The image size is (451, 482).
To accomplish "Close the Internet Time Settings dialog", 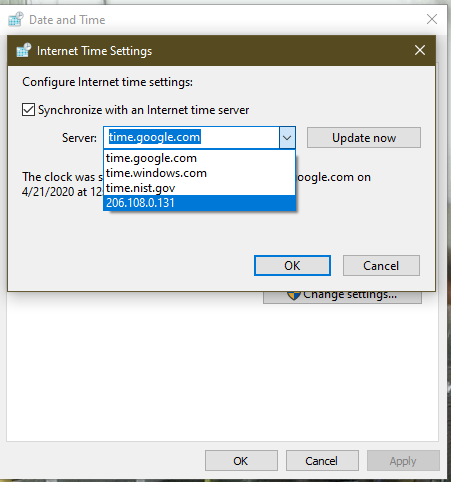I will (x=420, y=50).
